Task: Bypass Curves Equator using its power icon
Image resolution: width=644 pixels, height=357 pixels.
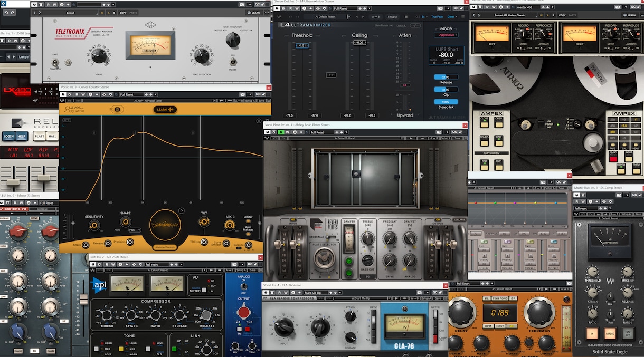Action: click(x=63, y=94)
